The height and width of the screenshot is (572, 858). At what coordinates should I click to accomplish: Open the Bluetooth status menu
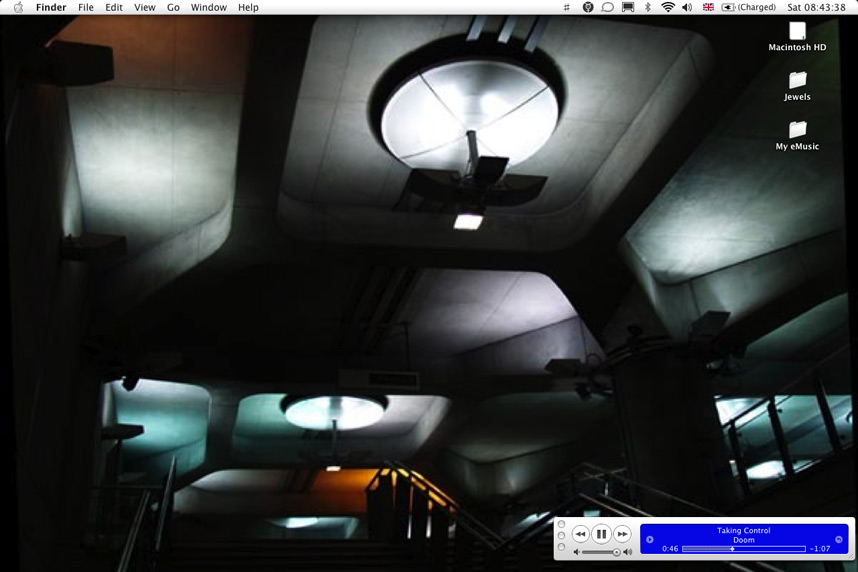(x=648, y=7)
